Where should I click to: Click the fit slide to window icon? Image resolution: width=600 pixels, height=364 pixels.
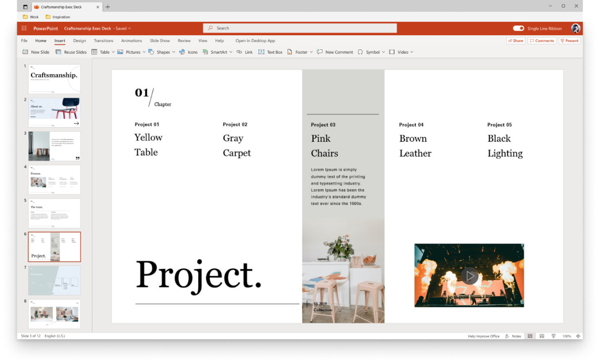click(x=578, y=336)
